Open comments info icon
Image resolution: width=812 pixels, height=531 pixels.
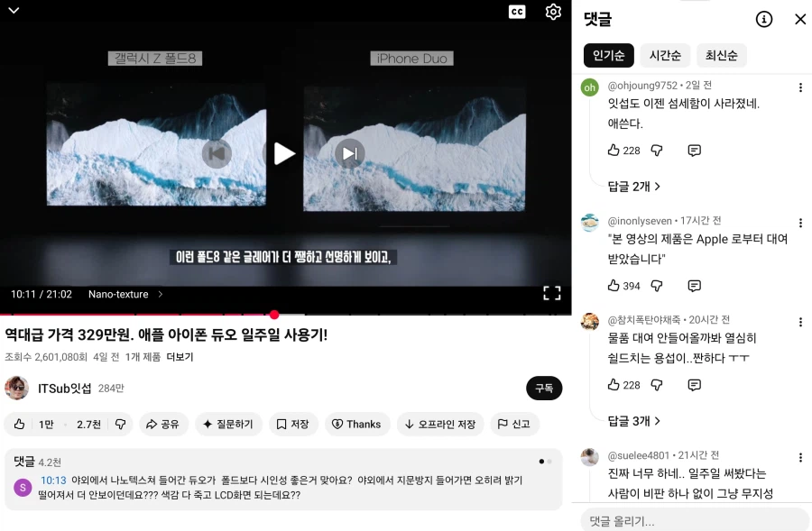click(764, 20)
